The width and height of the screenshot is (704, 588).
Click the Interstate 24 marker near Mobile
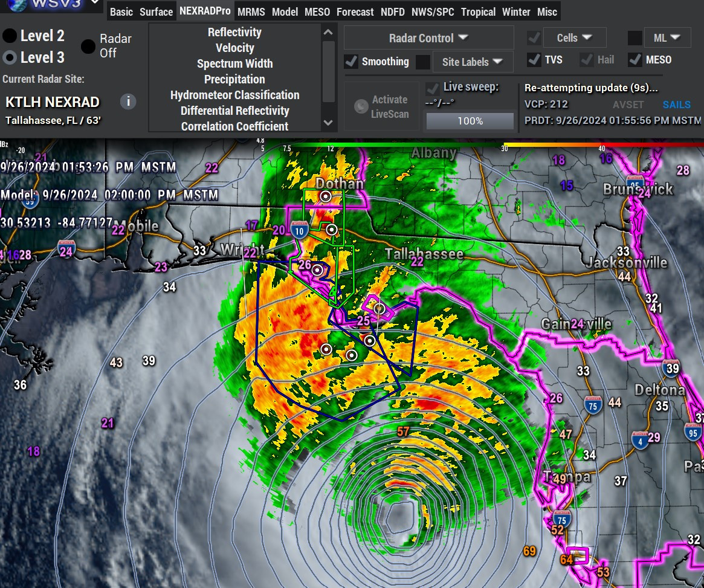[x=66, y=249]
